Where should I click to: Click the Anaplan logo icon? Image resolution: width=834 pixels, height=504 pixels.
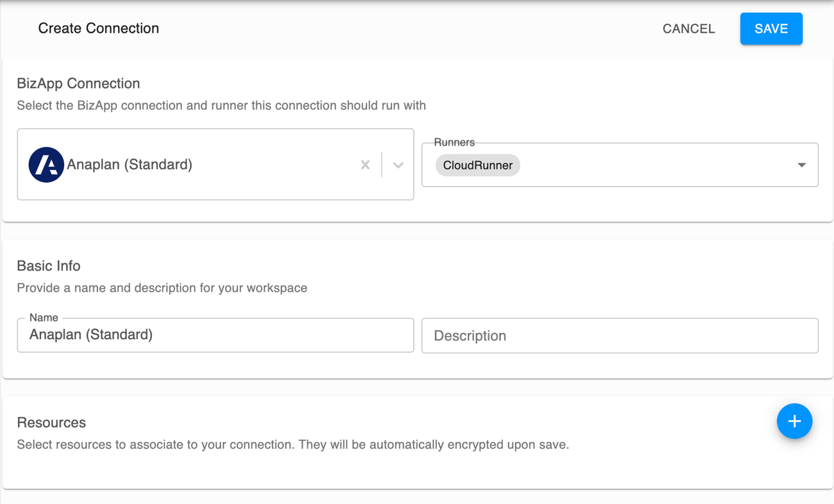(46, 165)
